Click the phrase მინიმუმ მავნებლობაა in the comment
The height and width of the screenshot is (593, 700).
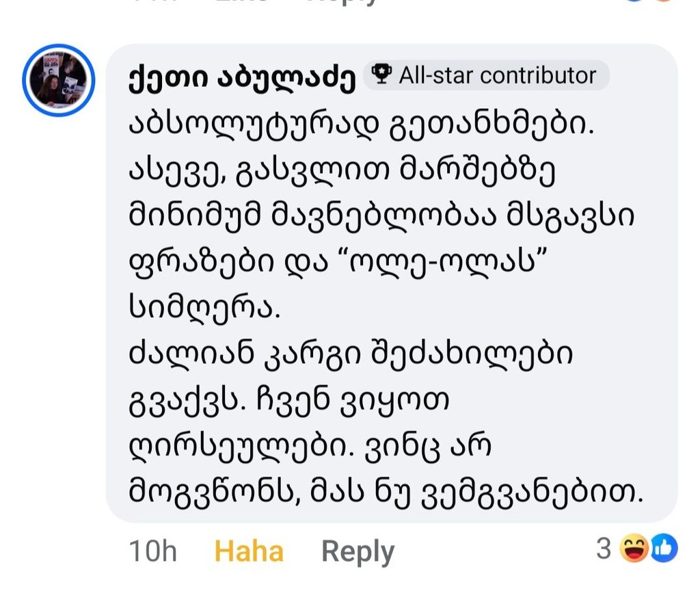312,216
